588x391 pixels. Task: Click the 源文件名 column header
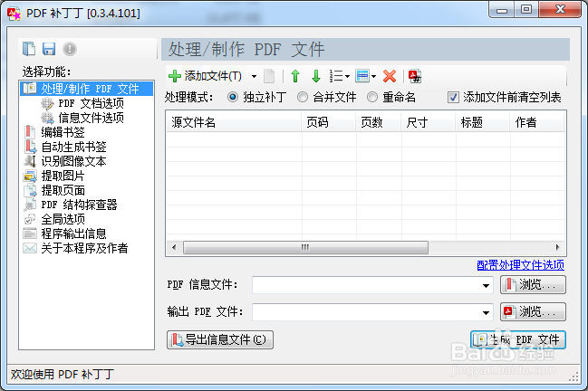tap(234, 122)
